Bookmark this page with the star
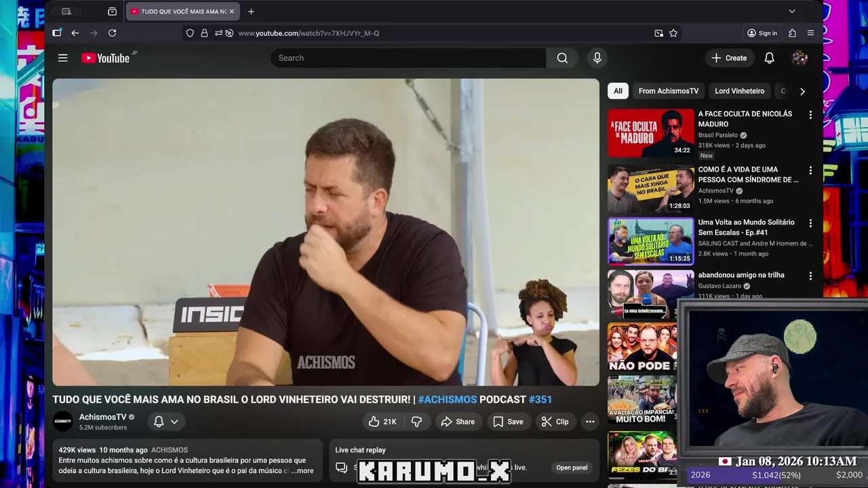The image size is (868, 488). point(673,33)
